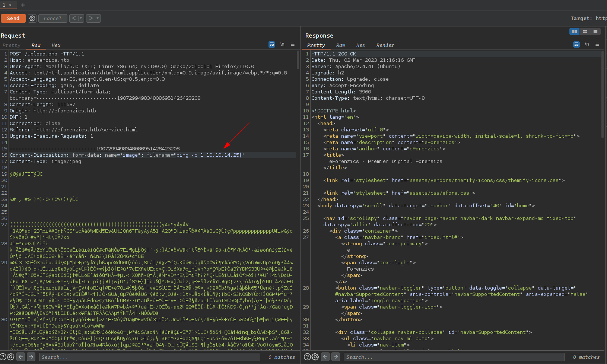This screenshot has height=364, width=607.
Task: Click the "Server: Apache/2.4.41 (Ubuntu)" response header
Action: tap(356, 66)
